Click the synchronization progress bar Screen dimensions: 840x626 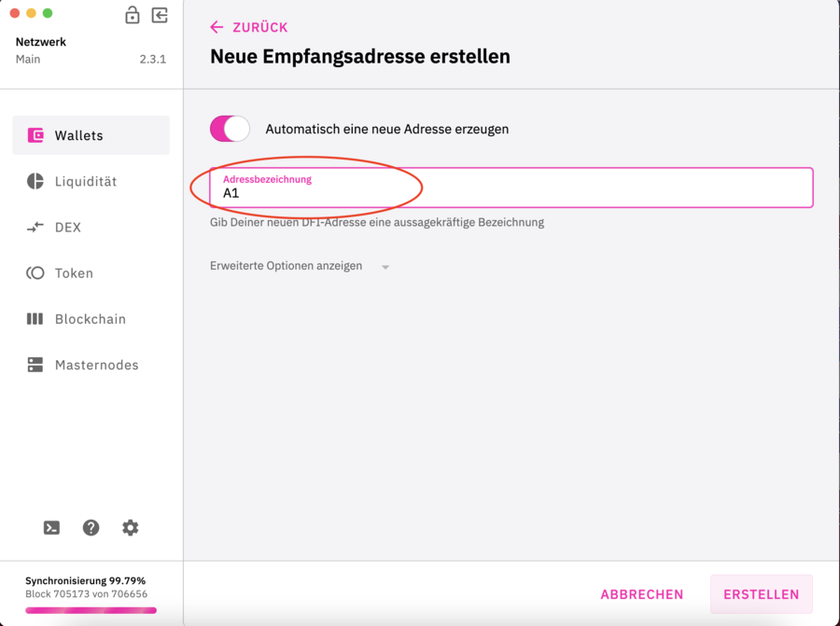pyautogui.click(x=90, y=610)
